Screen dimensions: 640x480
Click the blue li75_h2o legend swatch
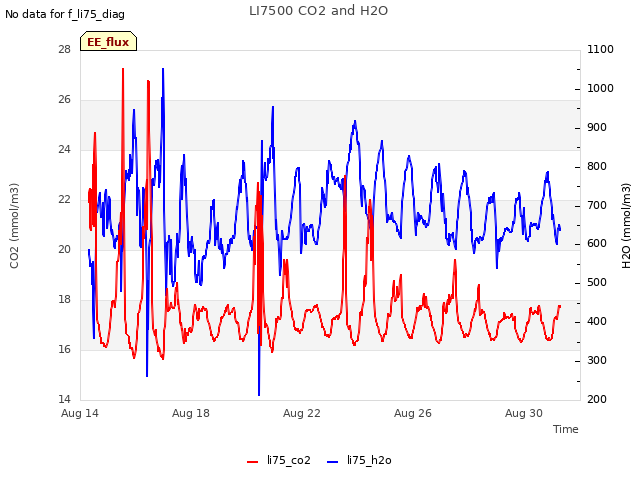333,462
